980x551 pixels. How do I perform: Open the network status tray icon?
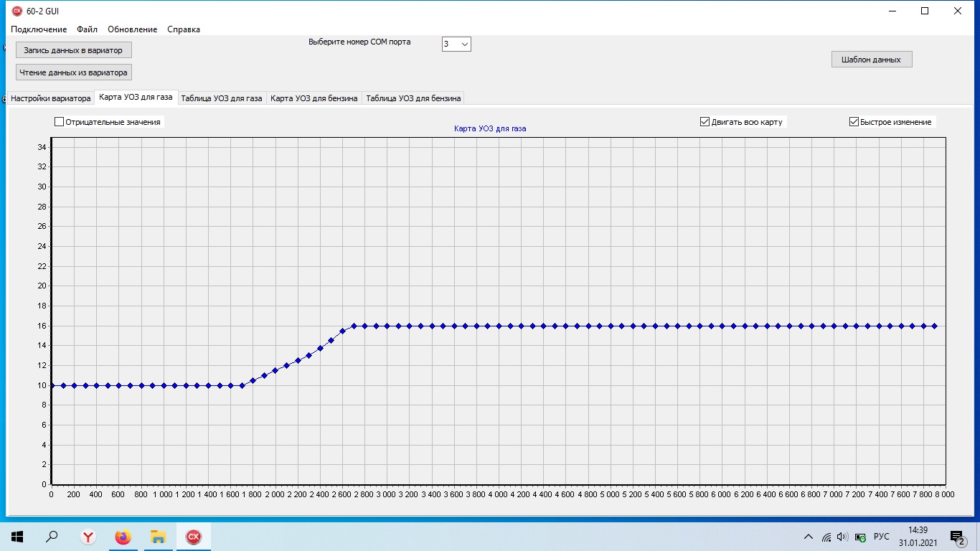coord(826,537)
